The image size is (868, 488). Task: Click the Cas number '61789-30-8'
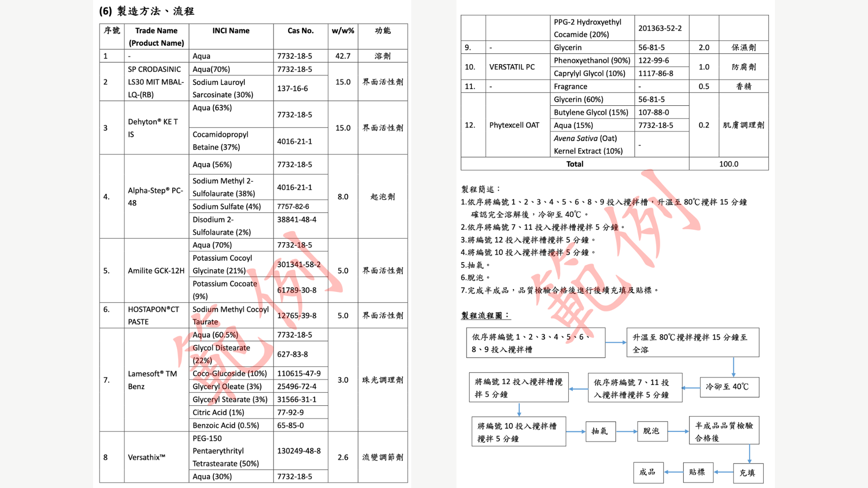click(301, 290)
